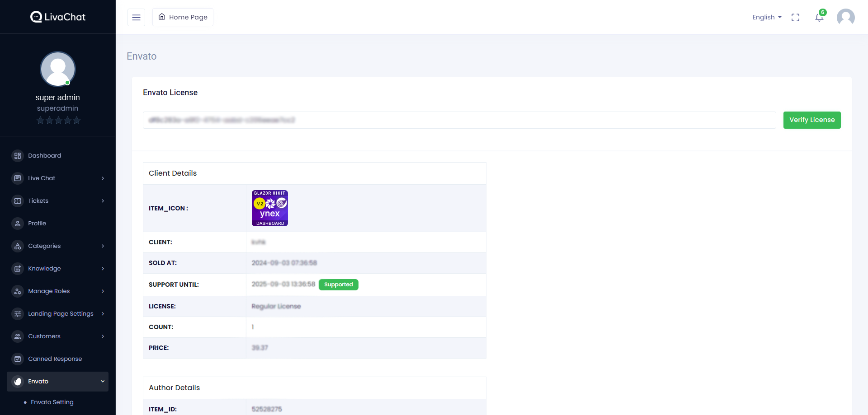Collapse the Envato sidebar menu
This screenshot has height=415, width=868.
coord(103,382)
